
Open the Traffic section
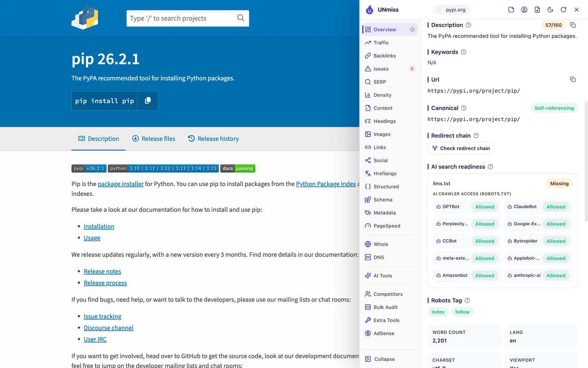(x=390, y=43)
